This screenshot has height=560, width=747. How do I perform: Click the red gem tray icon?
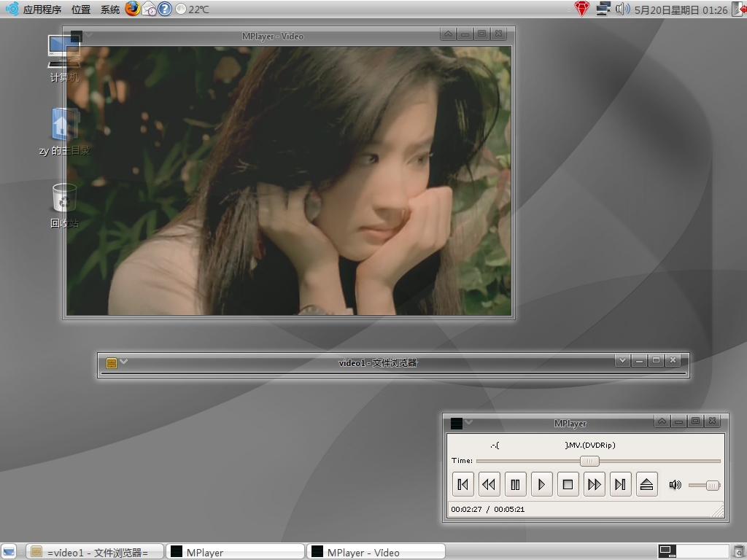(581, 9)
